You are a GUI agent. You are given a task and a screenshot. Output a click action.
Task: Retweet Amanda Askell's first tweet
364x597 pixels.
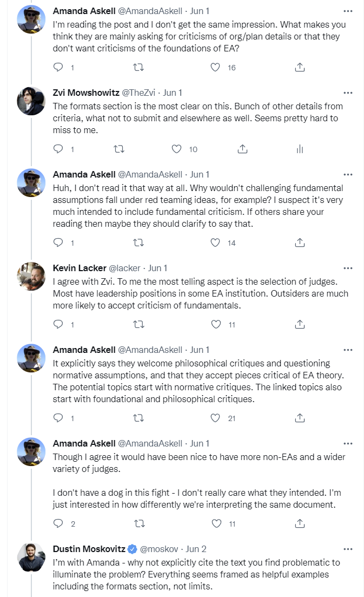138,68
